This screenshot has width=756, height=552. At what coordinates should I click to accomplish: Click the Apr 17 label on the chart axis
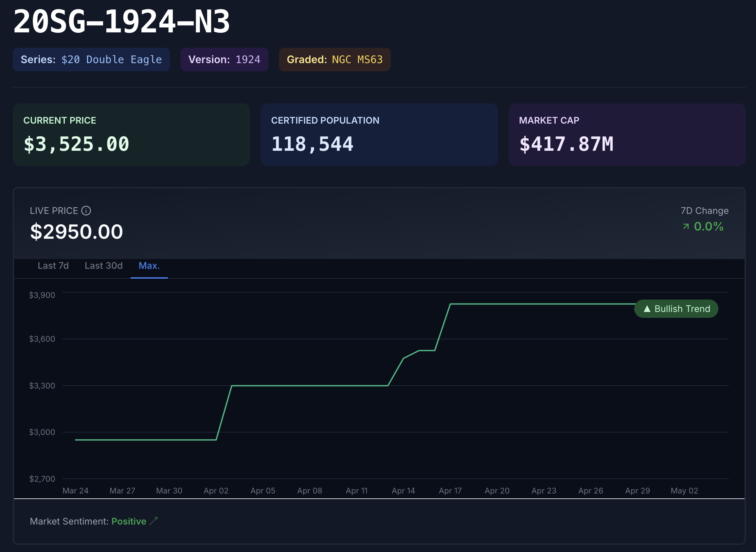(x=450, y=491)
